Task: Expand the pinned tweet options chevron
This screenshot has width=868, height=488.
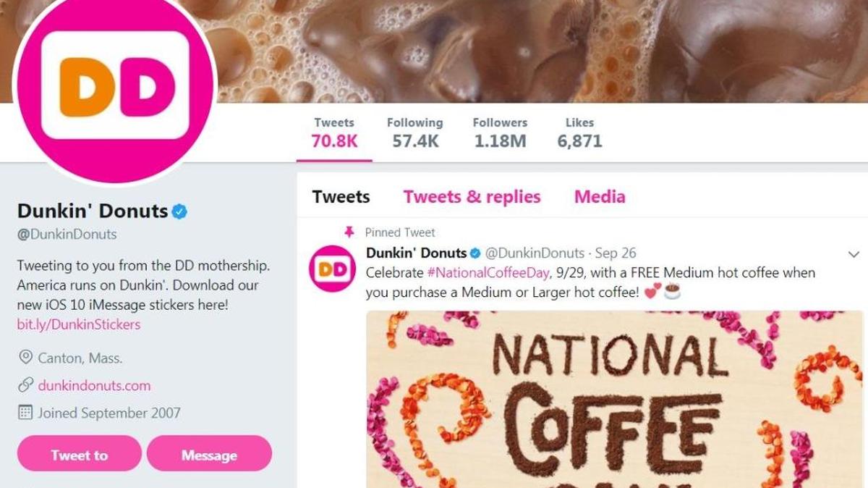Action: coord(854,254)
